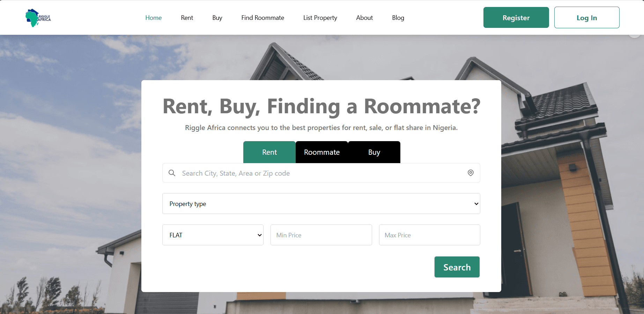Click the Riggle Africa logo

[38, 18]
